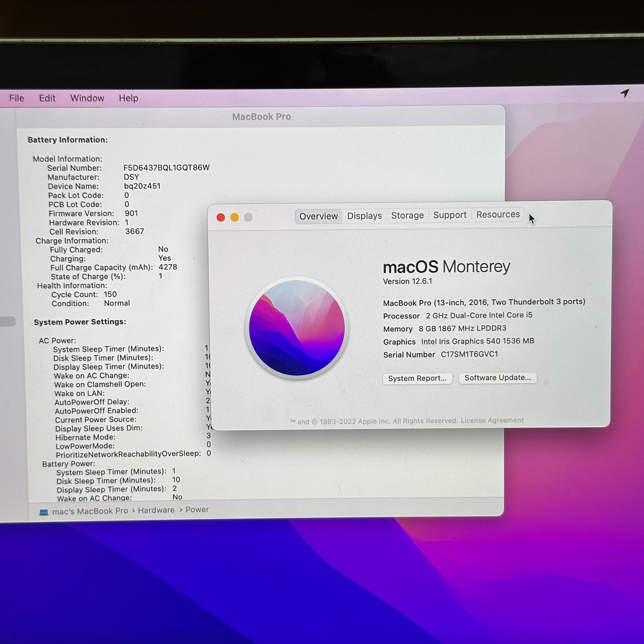Click the Condition value Normal
Screen dimensions: 644x644
(x=117, y=303)
